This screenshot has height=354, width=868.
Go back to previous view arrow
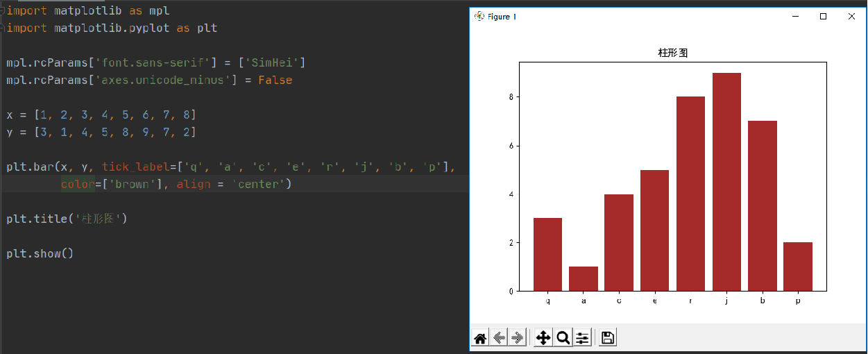click(x=499, y=338)
